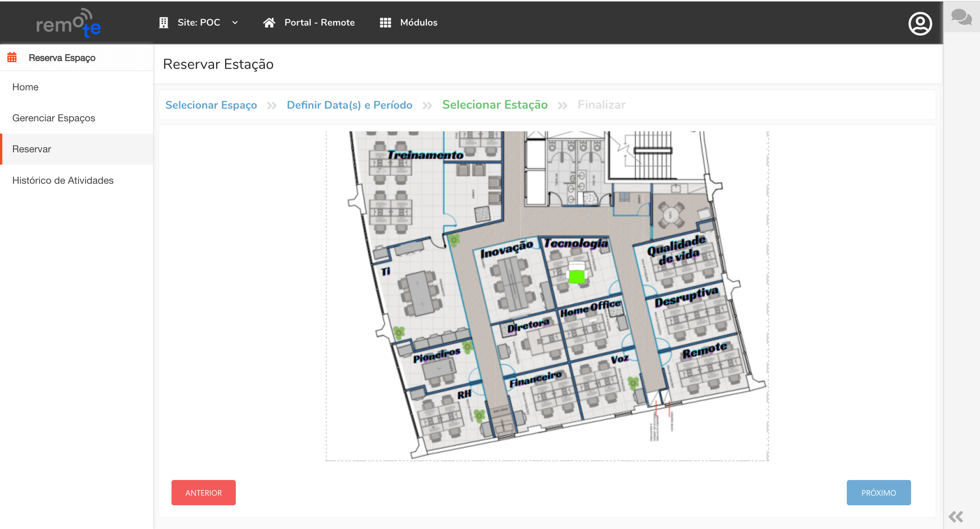Click the Selecionar Estação step
The width and height of the screenshot is (980, 529).
coord(495,105)
